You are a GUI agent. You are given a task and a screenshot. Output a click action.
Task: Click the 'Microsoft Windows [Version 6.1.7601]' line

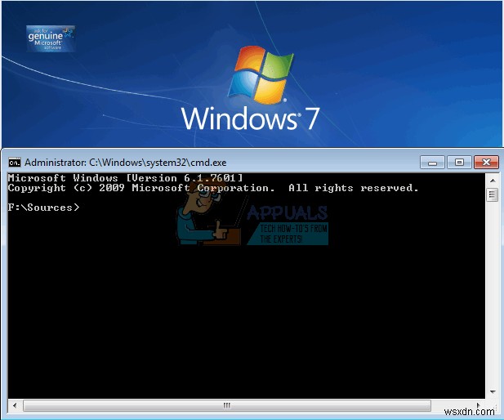(x=125, y=178)
